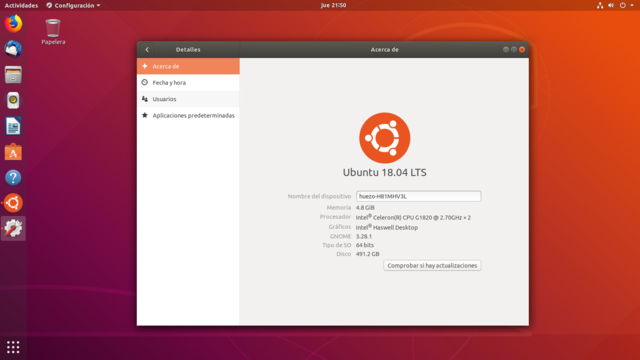The image size is (640, 360).
Task: Click the Intel Celeron processor text
Action: pos(413,218)
